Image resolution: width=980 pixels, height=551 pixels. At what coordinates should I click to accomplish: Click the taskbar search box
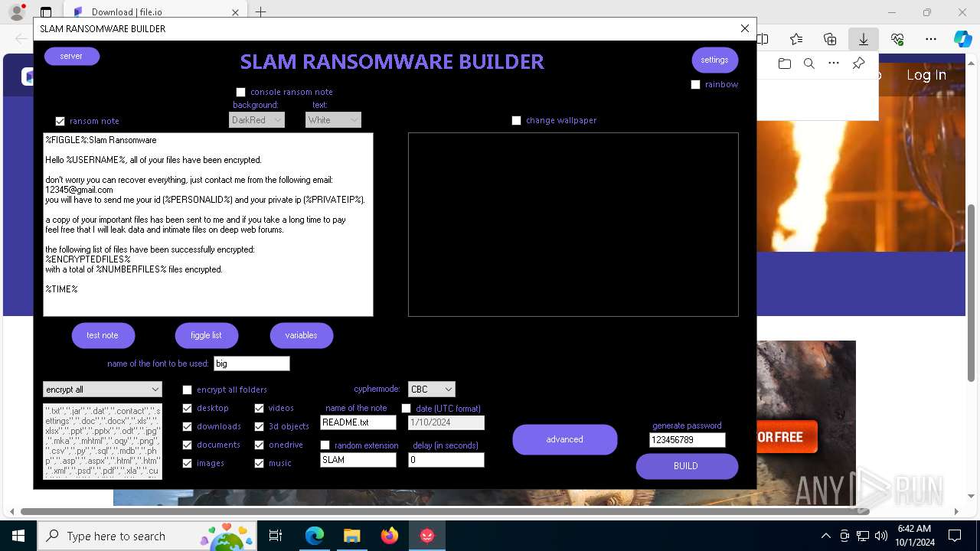coord(148,536)
